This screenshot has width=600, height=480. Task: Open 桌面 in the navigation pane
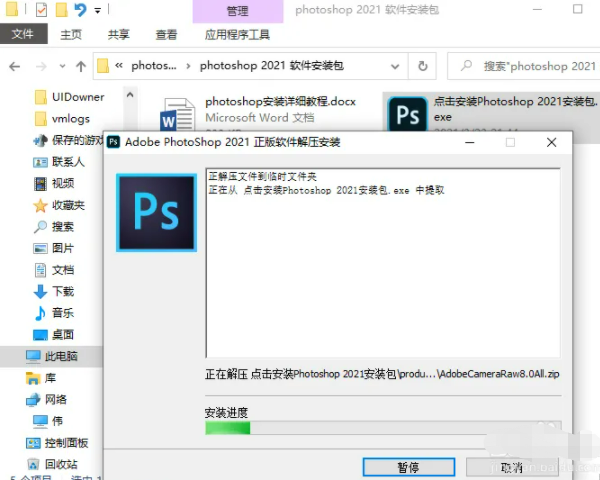point(54,335)
